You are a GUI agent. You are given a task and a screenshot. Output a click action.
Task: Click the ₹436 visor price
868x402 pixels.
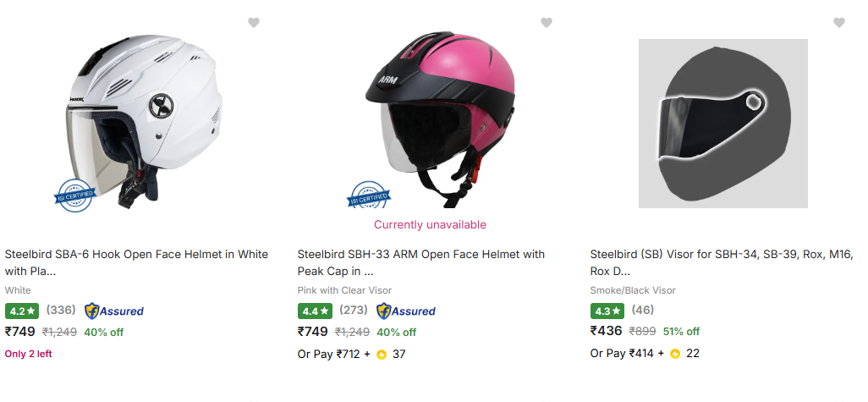click(606, 332)
